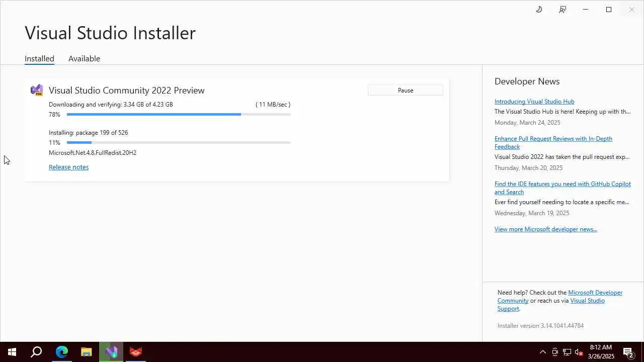Viewport: 644px width, 362px height.
Task: Click the Visual Studio Community 2022 Preview title
Action: pyautogui.click(x=127, y=90)
